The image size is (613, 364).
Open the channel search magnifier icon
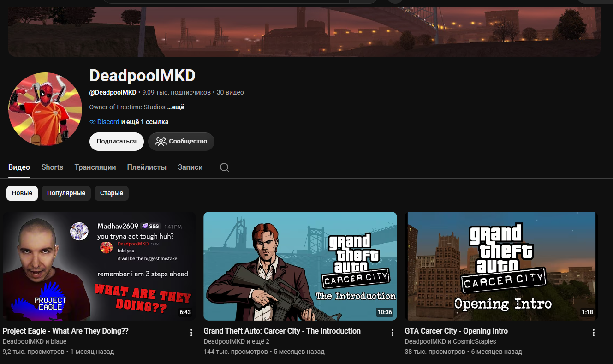click(225, 167)
